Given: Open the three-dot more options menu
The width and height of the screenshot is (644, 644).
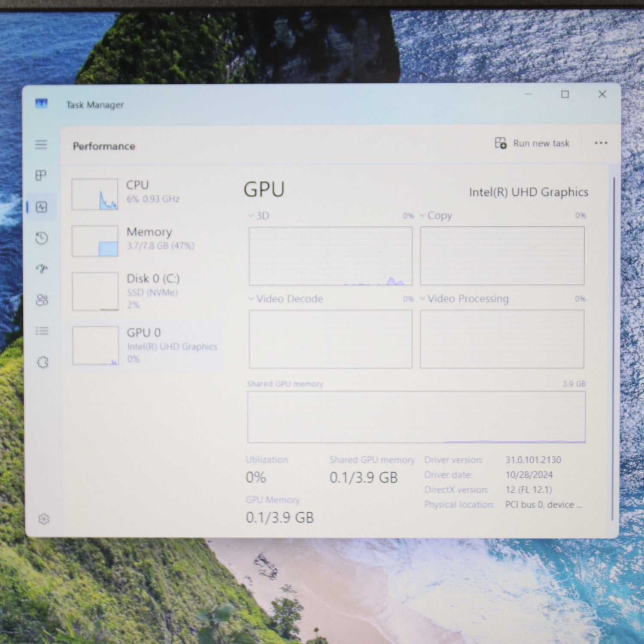Looking at the screenshot, I should point(601,143).
